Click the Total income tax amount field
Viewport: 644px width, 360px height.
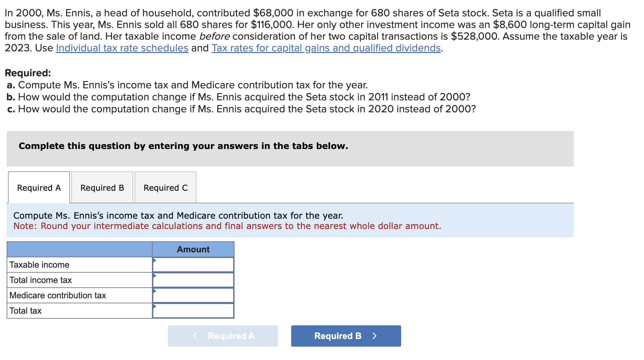193,280
